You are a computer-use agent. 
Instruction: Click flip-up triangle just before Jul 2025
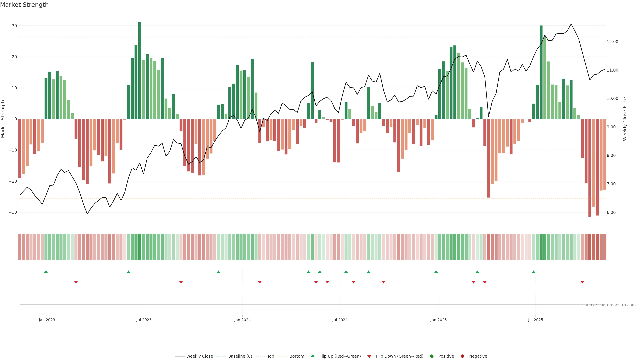point(533,272)
